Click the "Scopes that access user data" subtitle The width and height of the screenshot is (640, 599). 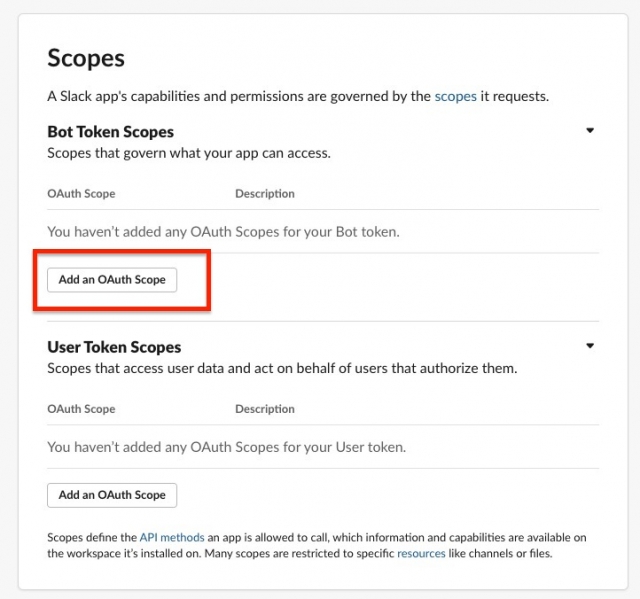(x=282, y=368)
